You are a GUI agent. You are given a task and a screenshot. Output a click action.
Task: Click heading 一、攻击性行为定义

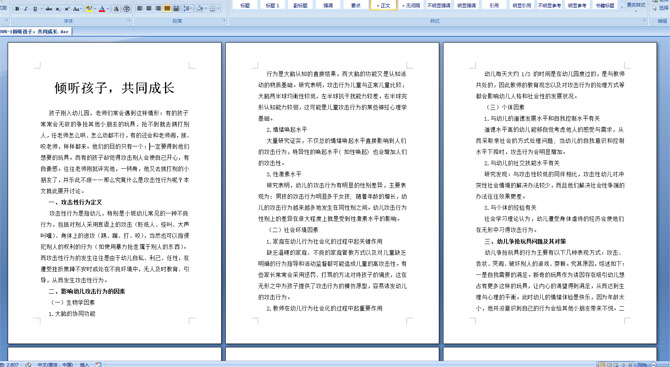coord(75,202)
